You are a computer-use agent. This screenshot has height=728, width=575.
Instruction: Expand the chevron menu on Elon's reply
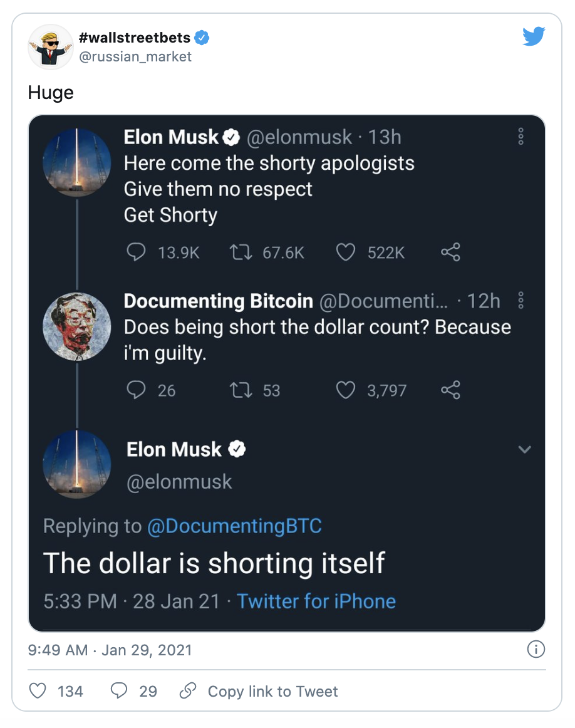525,449
